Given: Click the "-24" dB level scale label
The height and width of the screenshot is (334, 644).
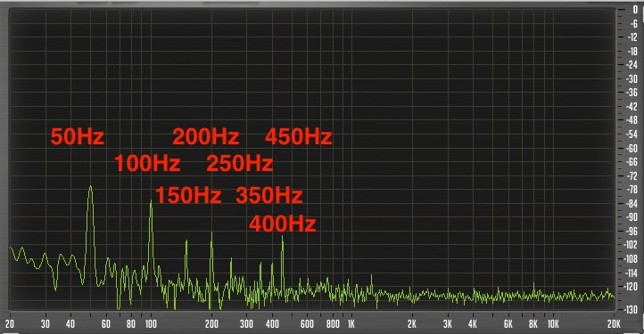Looking at the screenshot, I should click(x=632, y=65).
